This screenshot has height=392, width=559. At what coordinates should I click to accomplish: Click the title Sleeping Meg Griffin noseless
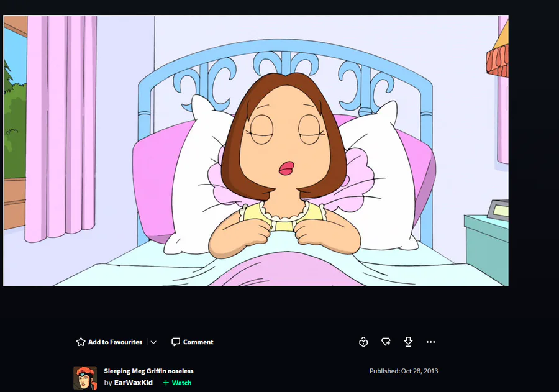(148, 371)
